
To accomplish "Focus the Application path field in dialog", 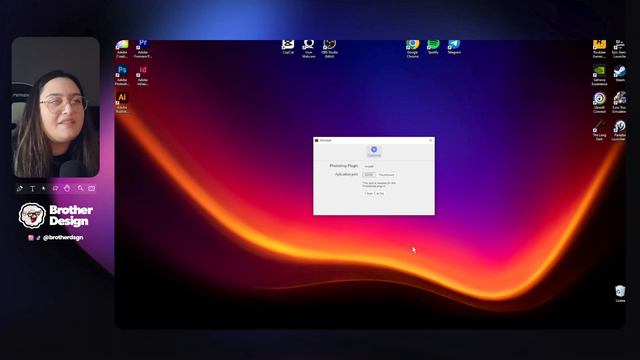I will pos(369,175).
